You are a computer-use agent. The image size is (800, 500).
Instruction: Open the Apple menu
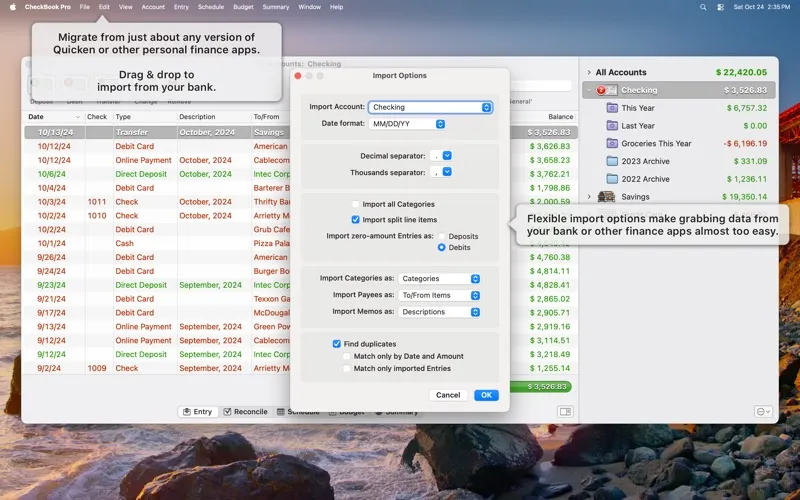tap(13, 7)
